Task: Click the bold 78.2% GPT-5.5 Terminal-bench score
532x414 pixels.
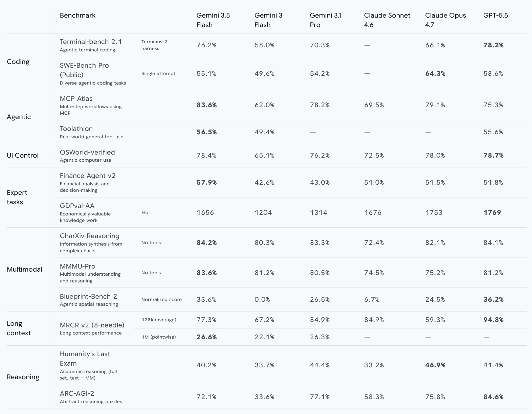Action: click(x=493, y=45)
